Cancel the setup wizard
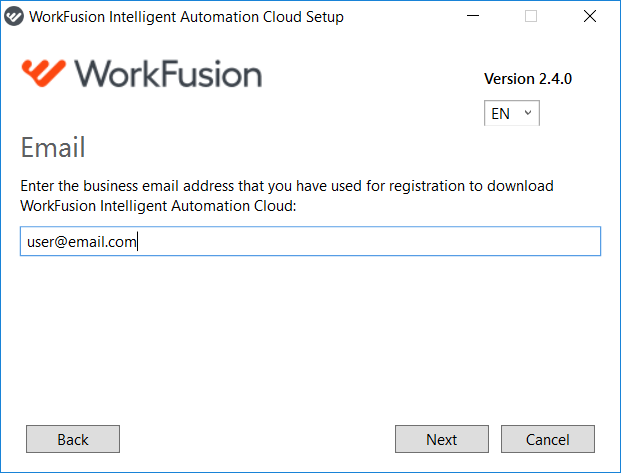 click(548, 439)
